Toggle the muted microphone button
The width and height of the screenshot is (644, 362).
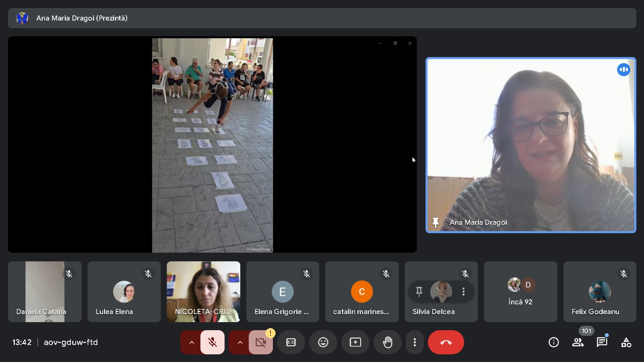[x=212, y=342]
